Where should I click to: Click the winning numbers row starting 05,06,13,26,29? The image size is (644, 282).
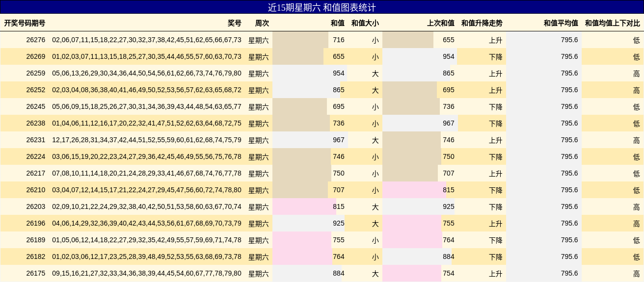tap(147, 74)
